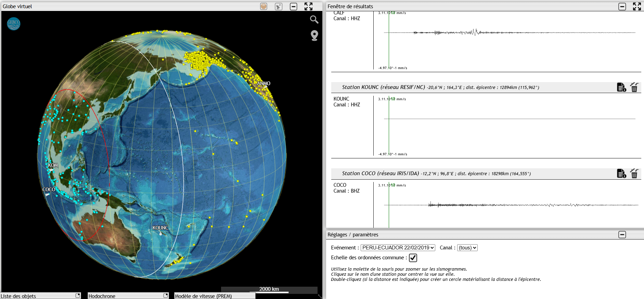This screenshot has width=644, height=299.
Task: Remove the COCO station seismogram with trash icon
Action: [634, 173]
